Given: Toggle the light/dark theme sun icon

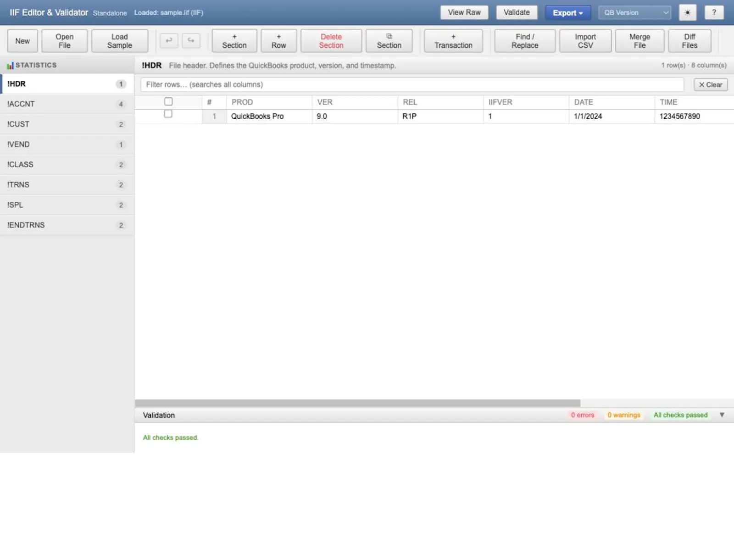Looking at the screenshot, I should (x=687, y=12).
